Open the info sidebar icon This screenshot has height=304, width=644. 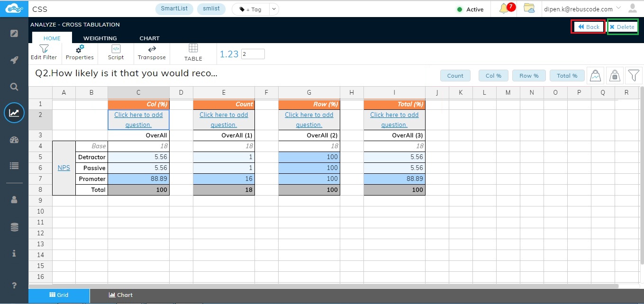(14, 253)
